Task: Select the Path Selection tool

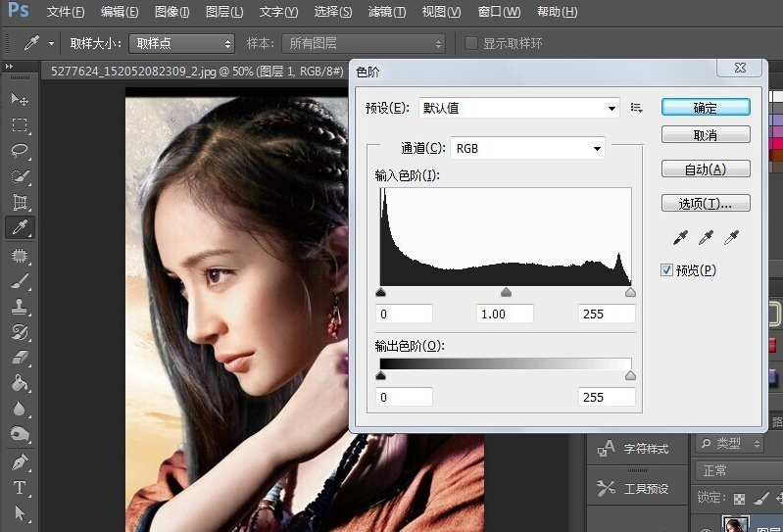Action: 20,513
